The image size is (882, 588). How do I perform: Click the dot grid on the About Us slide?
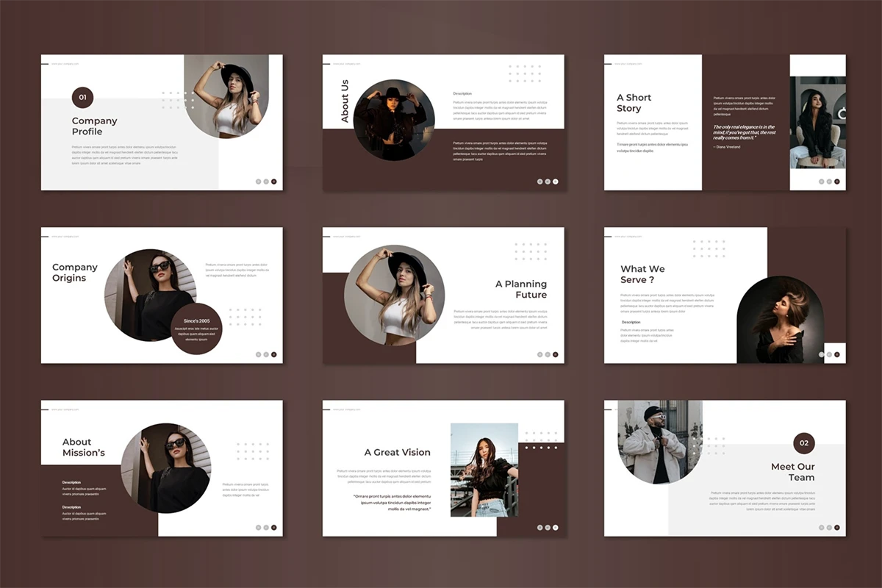(524, 73)
